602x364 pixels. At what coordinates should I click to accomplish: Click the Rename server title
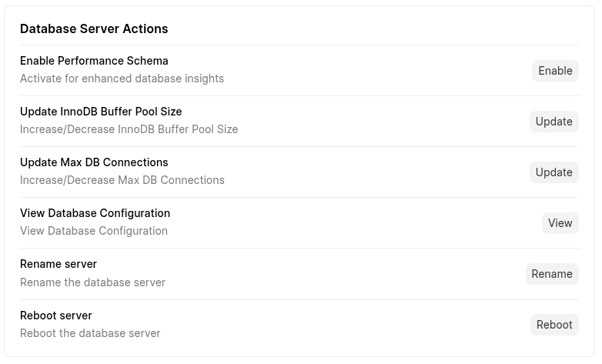pyautogui.click(x=59, y=264)
